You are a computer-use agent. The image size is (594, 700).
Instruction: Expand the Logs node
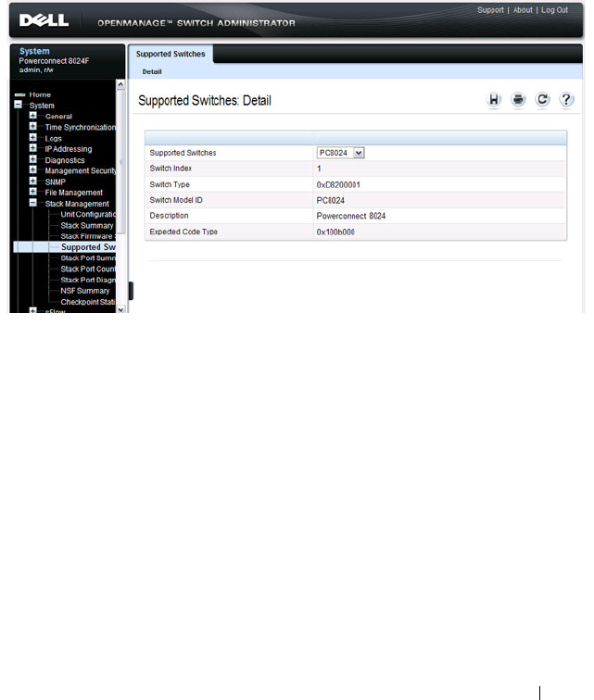[33, 137]
